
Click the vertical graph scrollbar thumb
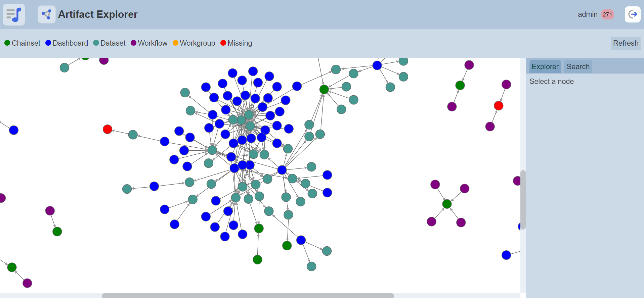pyautogui.click(x=523, y=199)
